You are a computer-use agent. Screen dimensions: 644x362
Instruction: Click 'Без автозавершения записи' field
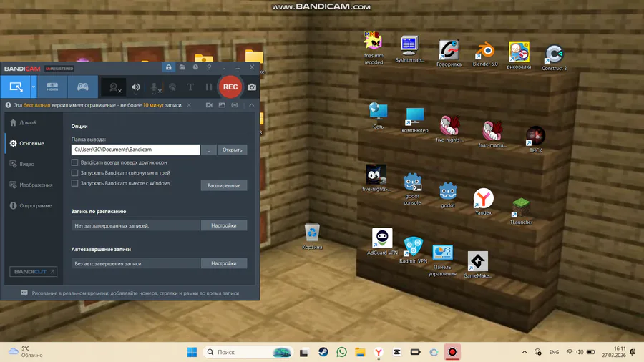pyautogui.click(x=135, y=263)
